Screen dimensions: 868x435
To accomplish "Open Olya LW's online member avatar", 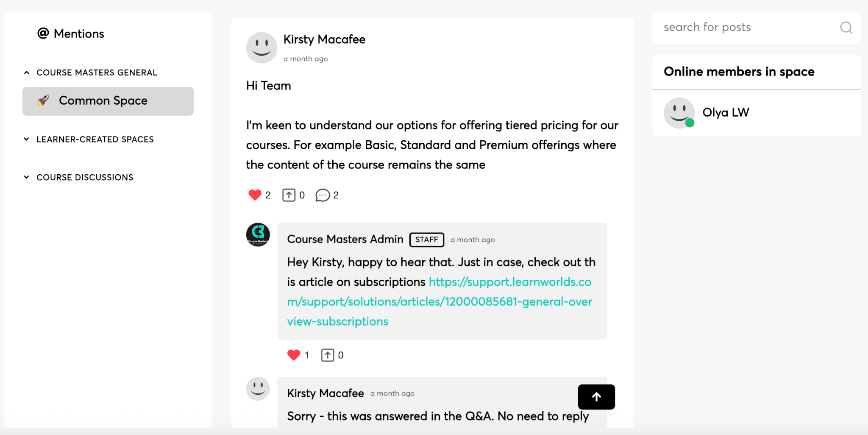I will click(679, 113).
